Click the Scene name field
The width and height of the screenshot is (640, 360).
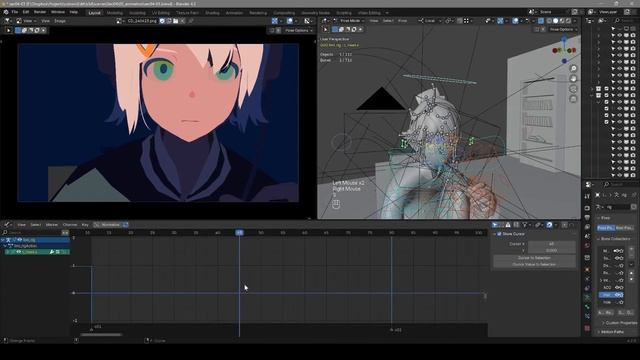click(x=553, y=12)
